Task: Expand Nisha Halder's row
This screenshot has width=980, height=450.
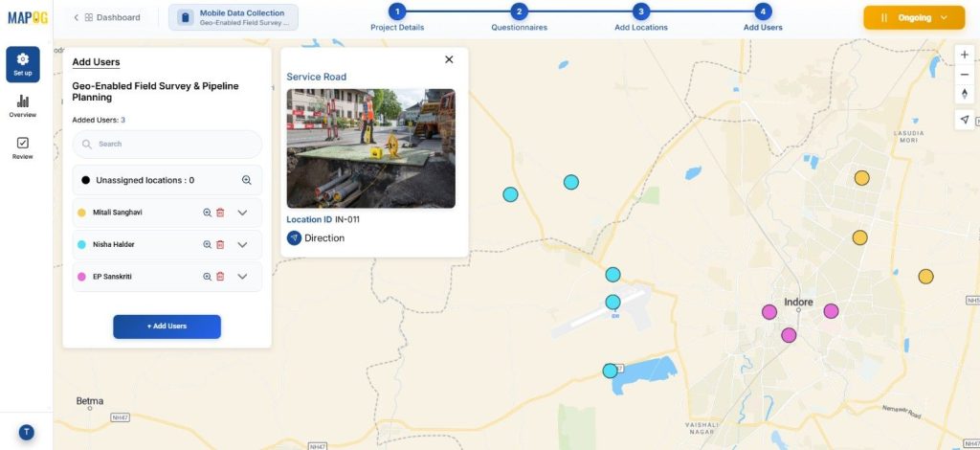Action: [242, 244]
